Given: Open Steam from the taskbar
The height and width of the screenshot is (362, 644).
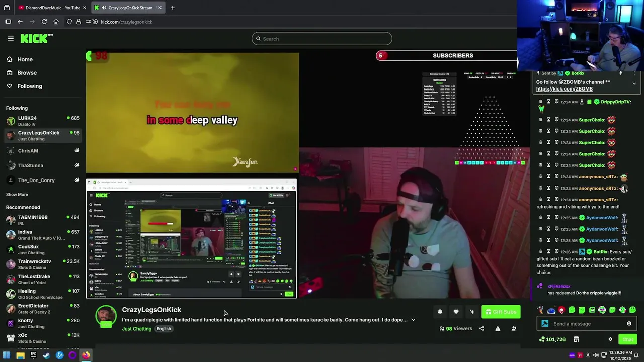Looking at the screenshot, I should (46, 355).
